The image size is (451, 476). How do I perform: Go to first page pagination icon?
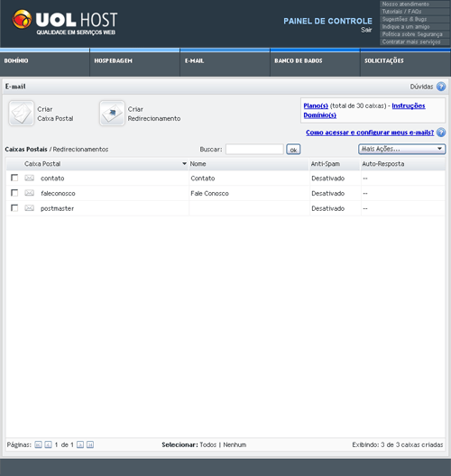tap(38, 444)
